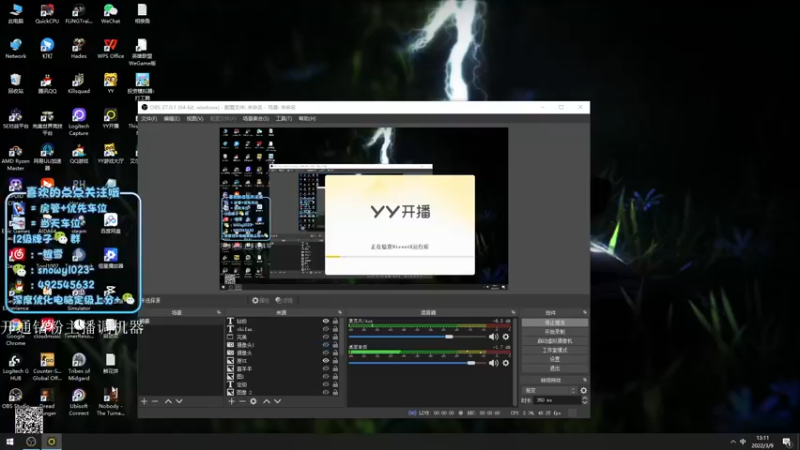
Task: Toggle visibility of the chifan source
Action: (x=326, y=329)
